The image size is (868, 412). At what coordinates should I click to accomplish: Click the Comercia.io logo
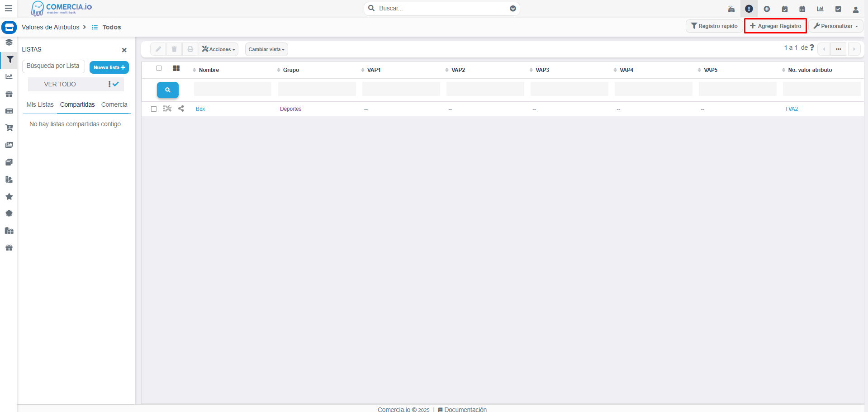pos(61,8)
